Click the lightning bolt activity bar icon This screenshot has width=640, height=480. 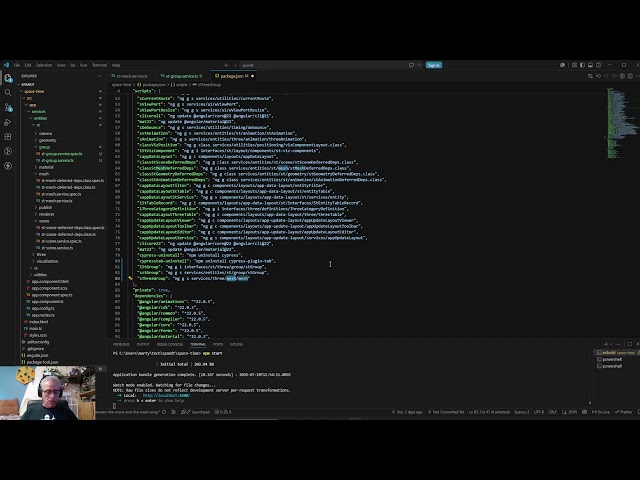click(8, 166)
